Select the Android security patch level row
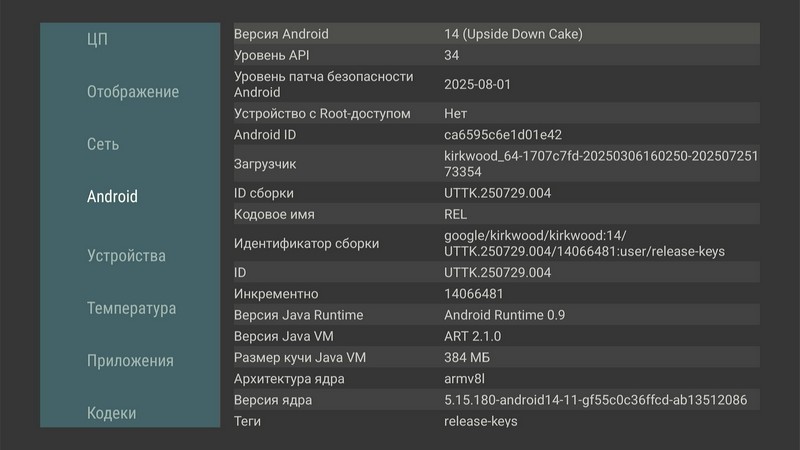Viewport: 800px width, 450px height. [496, 84]
